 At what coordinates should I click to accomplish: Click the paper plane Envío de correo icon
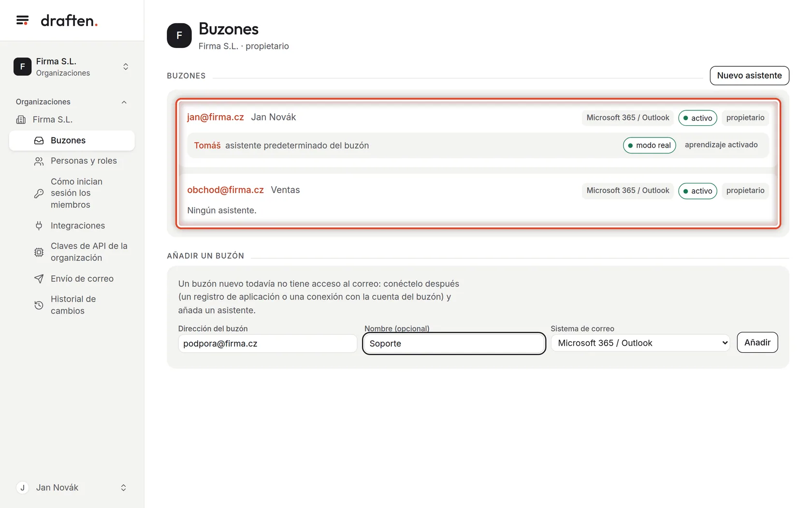coord(39,279)
